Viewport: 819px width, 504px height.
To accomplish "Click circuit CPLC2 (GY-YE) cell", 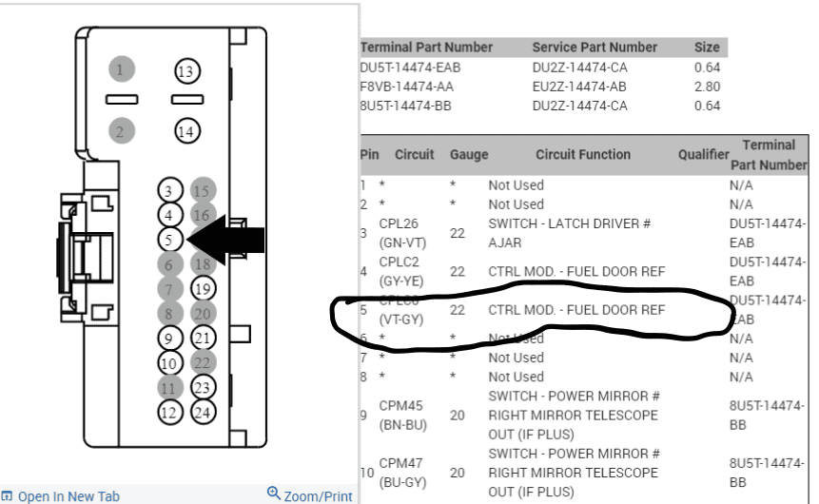I will [401, 272].
